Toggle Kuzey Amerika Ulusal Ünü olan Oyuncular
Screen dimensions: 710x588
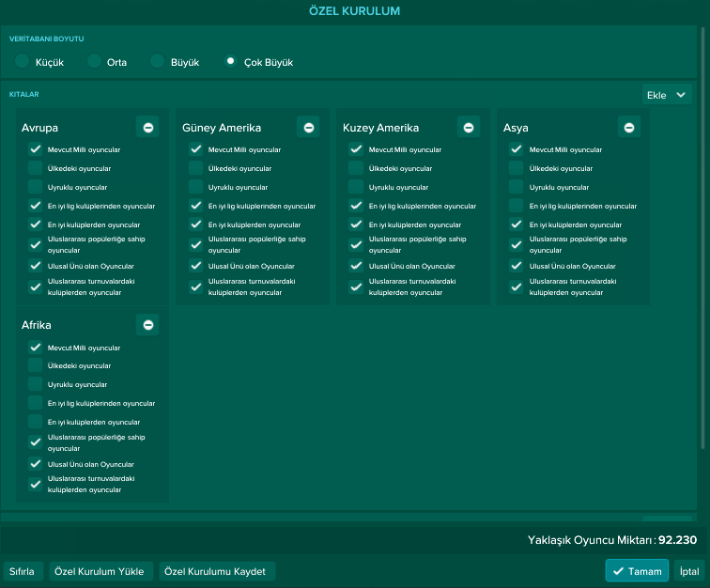356,266
